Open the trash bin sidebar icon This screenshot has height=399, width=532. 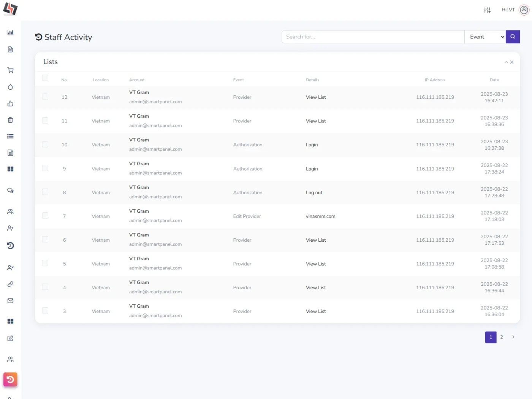click(10, 120)
